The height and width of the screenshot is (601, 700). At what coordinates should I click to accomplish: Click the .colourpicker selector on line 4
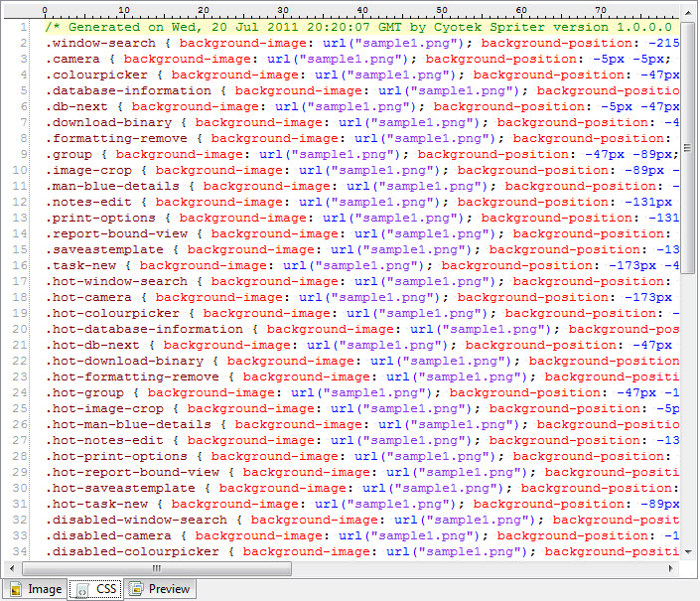tap(96, 75)
